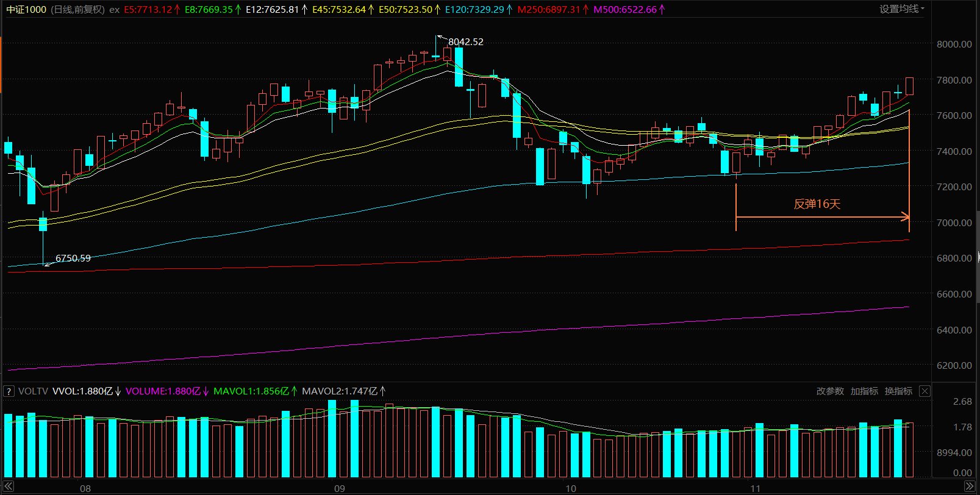
Task: Click the 8000.00 price axis label
Action: point(954,44)
